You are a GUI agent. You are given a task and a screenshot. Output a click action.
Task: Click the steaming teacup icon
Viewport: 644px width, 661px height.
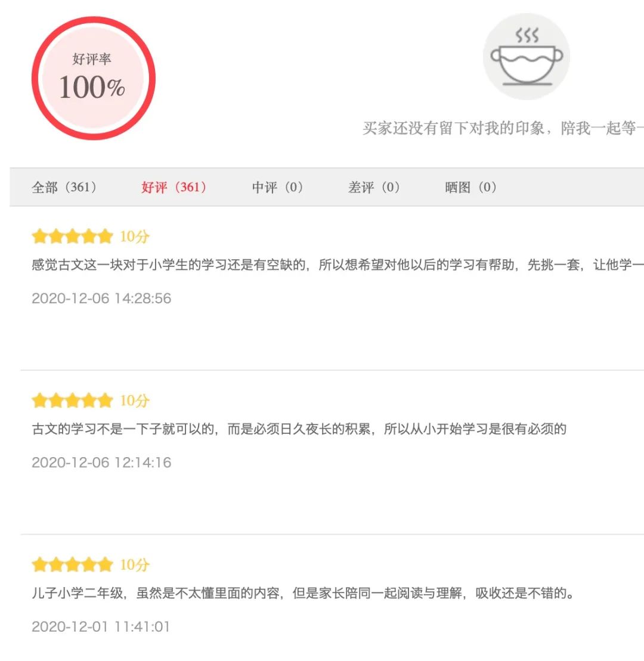(527, 55)
